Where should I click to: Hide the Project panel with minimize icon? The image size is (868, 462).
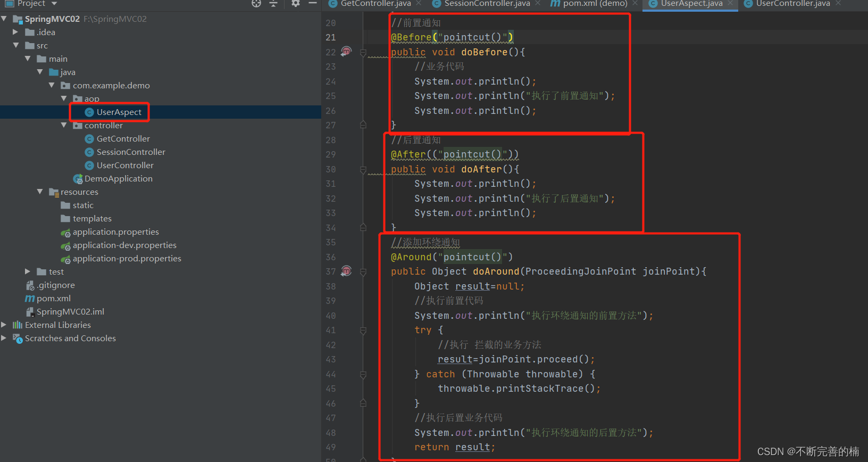pyautogui.click(x=313, y=3)
